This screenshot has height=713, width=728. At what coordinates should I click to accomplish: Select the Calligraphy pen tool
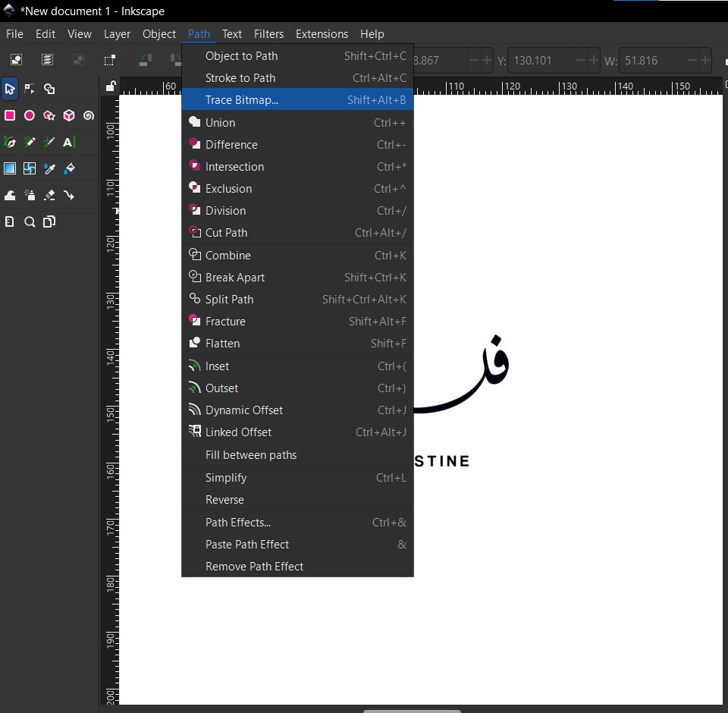[x=49, y=143]
